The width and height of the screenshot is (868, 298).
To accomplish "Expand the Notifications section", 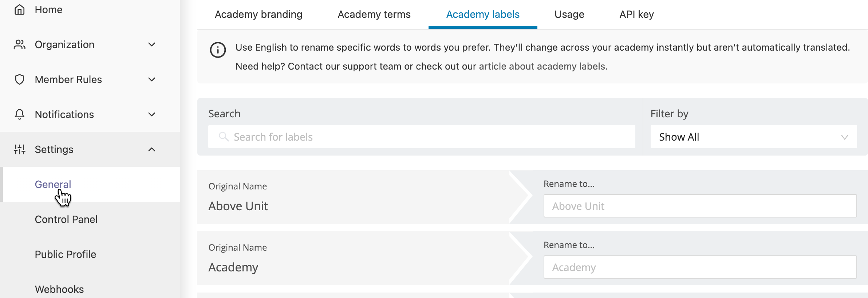I will click(152, 115).
